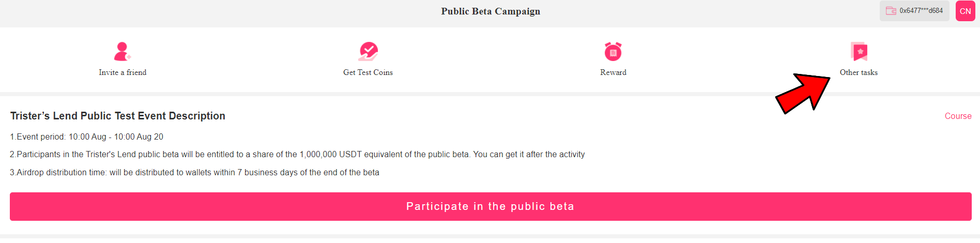Click the left end of the pink Participate bar
The width and height of the screenshot is (980, 243).
[x=31, y=207]
